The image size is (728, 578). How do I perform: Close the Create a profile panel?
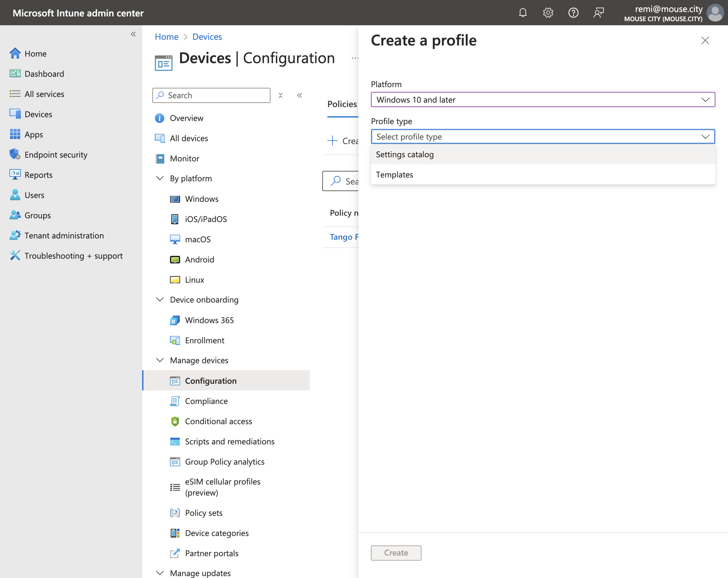pos(705,40)
